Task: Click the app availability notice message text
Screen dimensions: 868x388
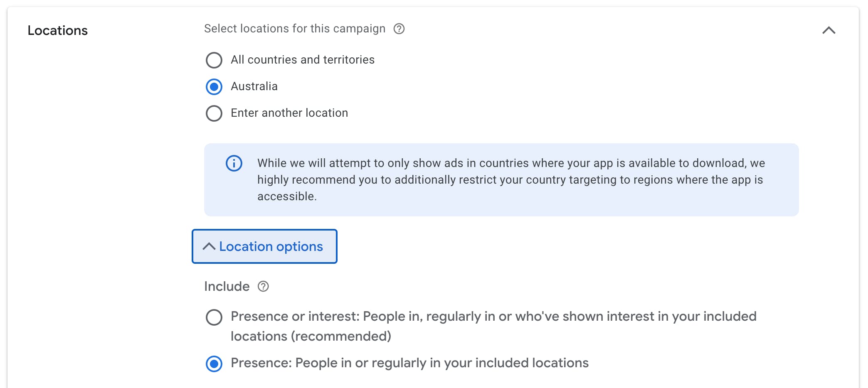Action: (x=510, y=179)
